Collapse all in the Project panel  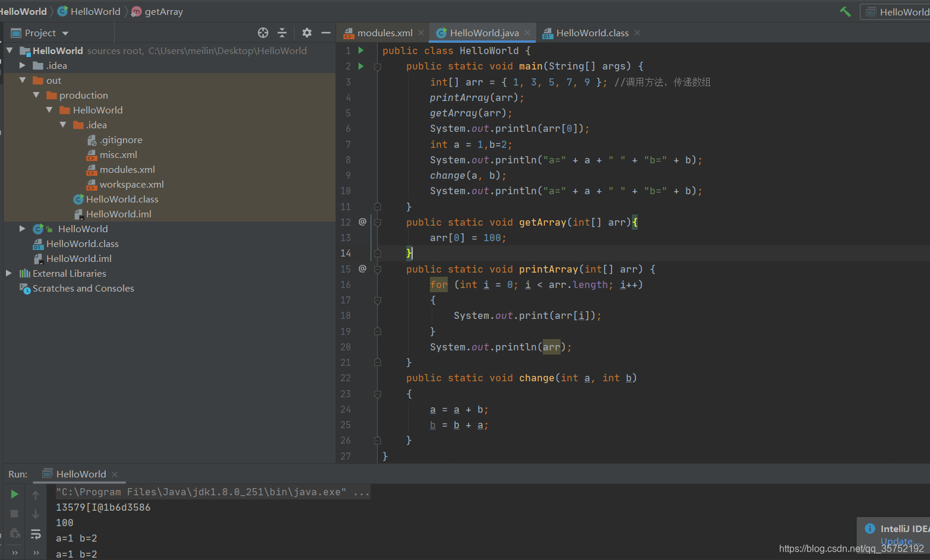(282, 33)
